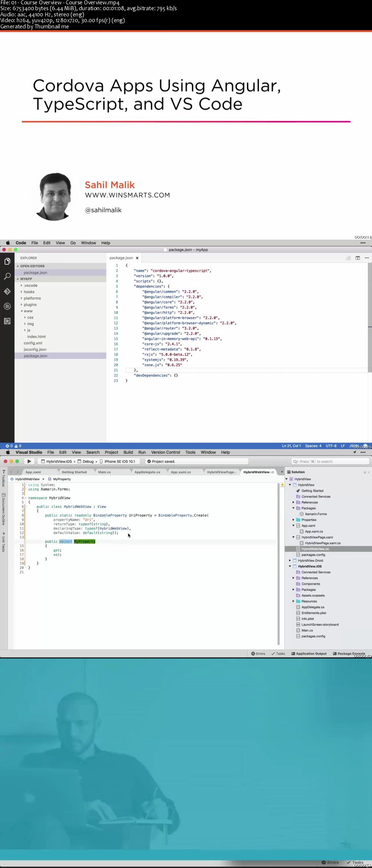Open the Debug icon in VS Code activity bar

[7, 306]
